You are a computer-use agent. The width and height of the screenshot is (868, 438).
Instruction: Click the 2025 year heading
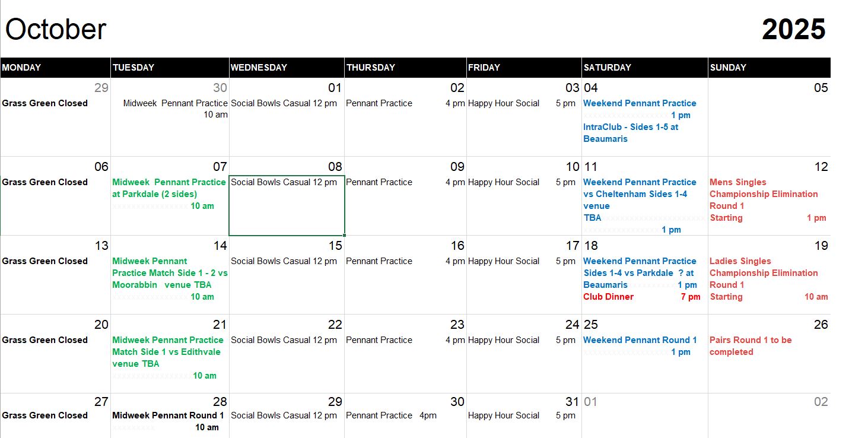(x=793, y=29)
